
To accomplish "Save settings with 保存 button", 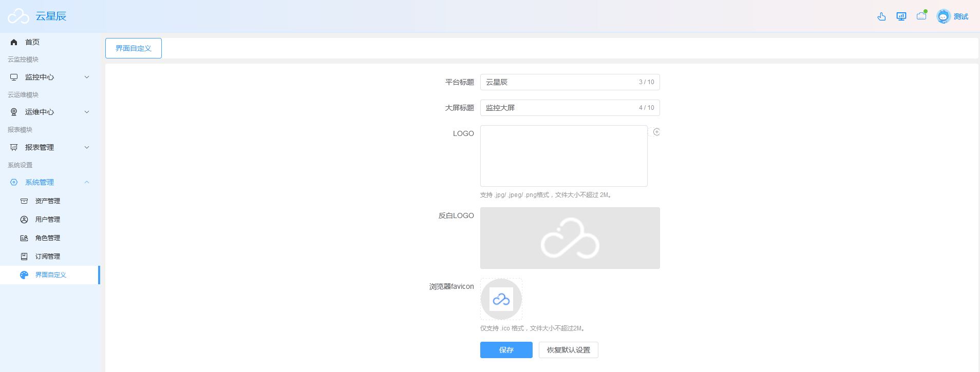I will pyautogui.click(x=506, y=350).
